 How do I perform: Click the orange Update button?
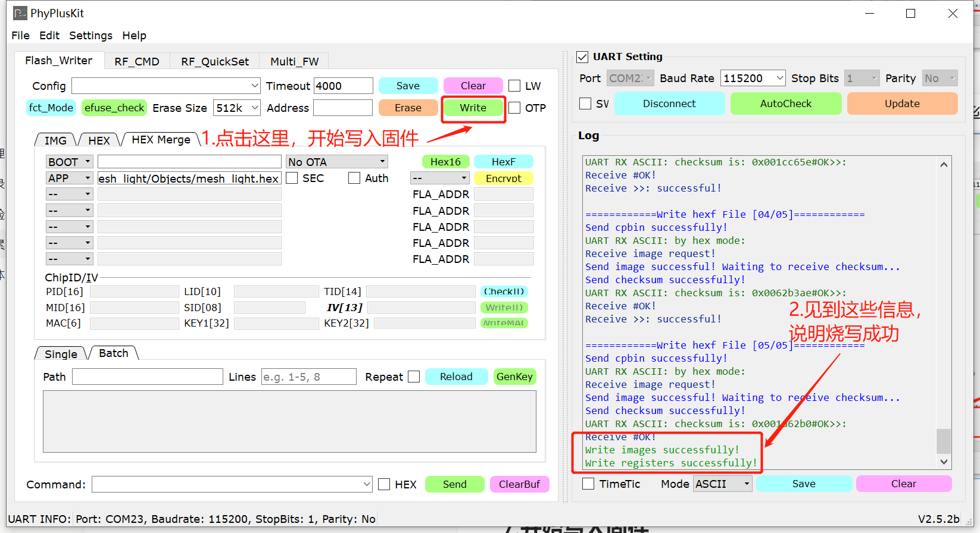[902, 104]
